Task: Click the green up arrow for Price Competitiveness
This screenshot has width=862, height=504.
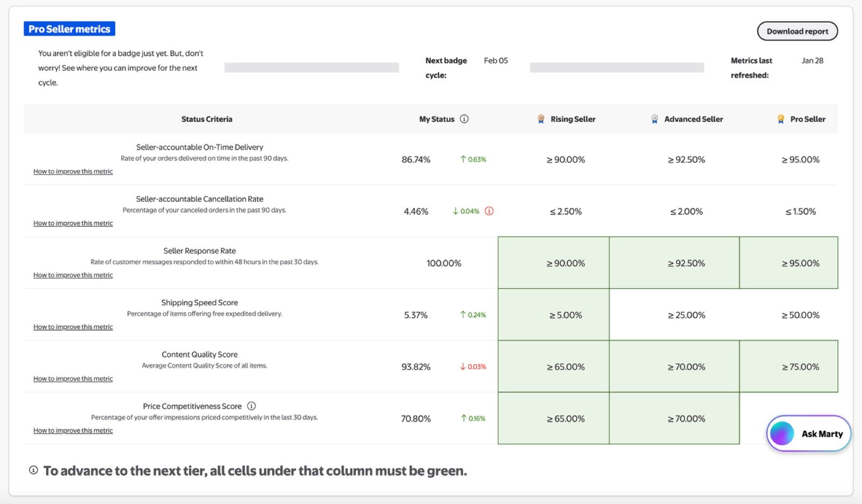Action: pos(463,418)
